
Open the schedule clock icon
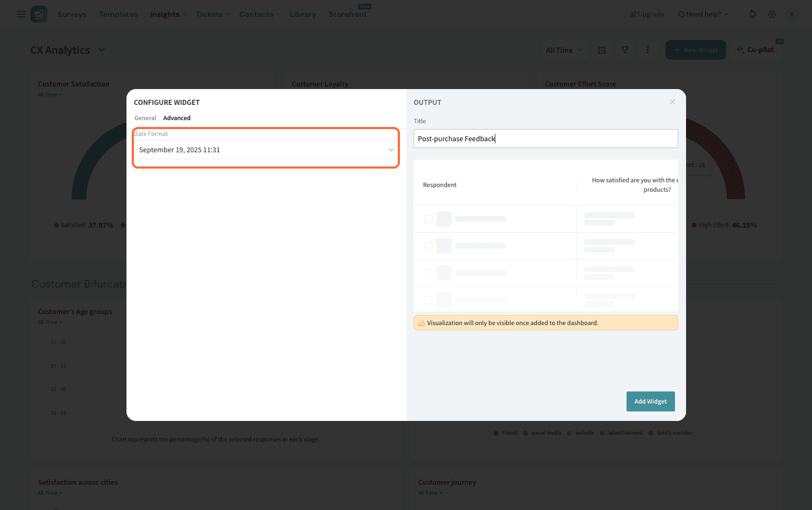[602, 50]
